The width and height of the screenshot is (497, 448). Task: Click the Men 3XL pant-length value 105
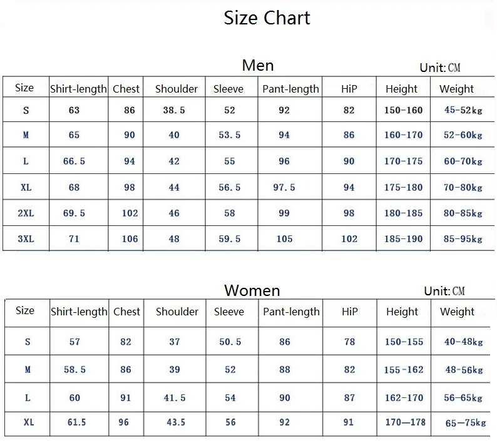tap(284, 238)
